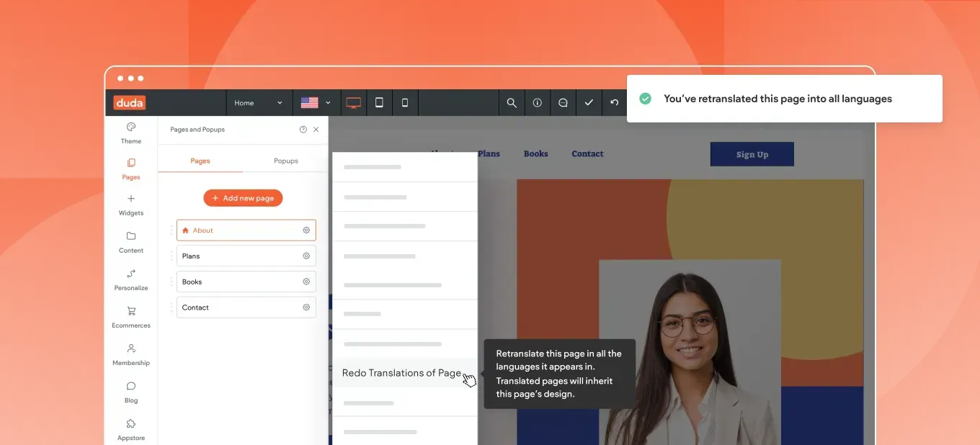This screenshot has width=980, height=445.
Task: Select the About page row
Action: [x=246, y=230]
